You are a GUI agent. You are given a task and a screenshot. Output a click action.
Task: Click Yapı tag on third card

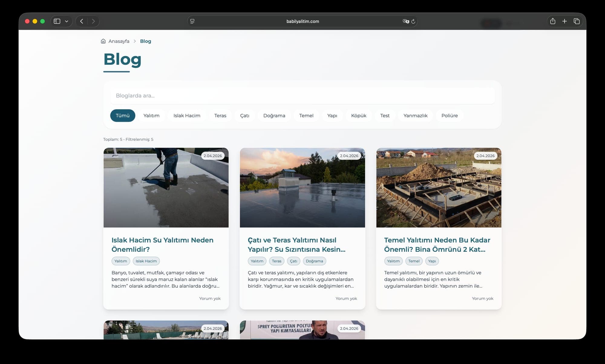pyautogui.click(x=432, y=261)
